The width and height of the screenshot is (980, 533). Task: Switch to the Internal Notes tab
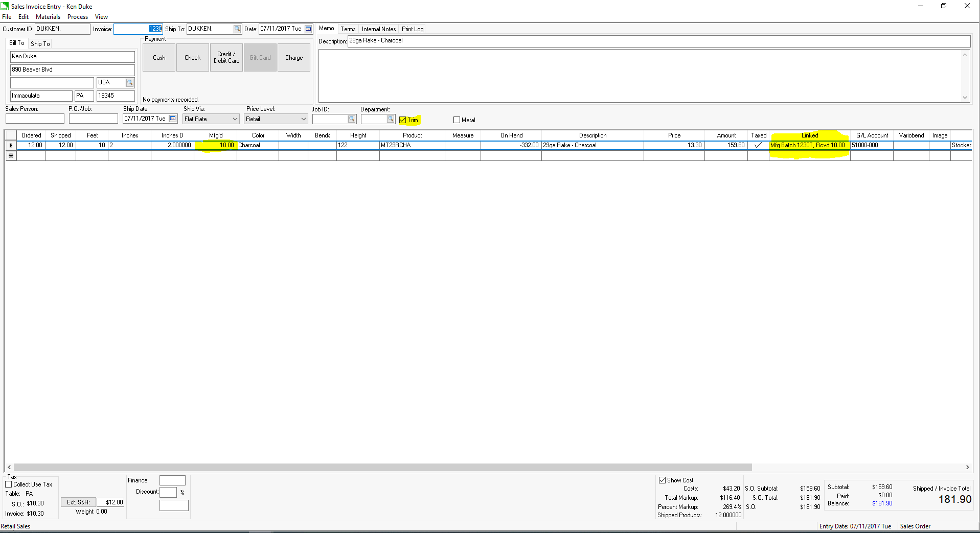pyautogui.click(x=378, y=29)
